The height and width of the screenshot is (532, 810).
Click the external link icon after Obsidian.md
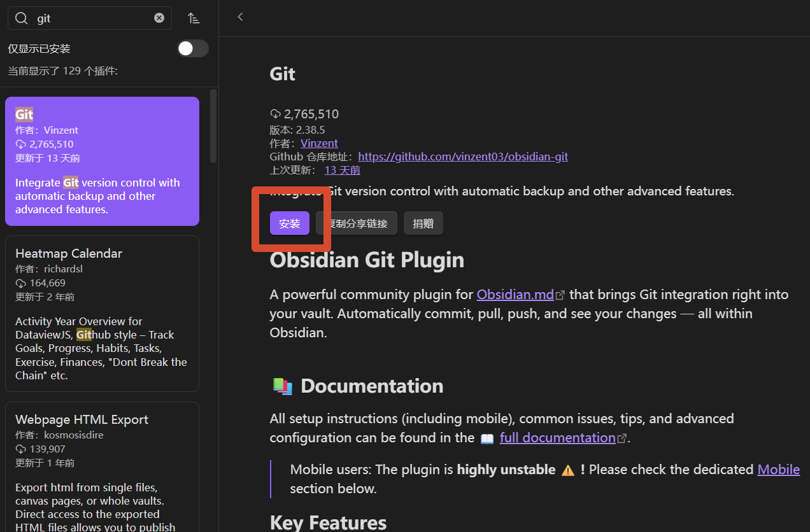pos(560,295)
